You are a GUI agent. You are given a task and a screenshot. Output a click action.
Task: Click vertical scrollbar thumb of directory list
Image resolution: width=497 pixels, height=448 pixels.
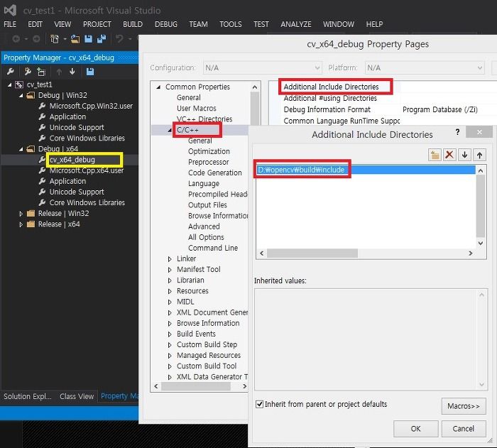point(481,205)
